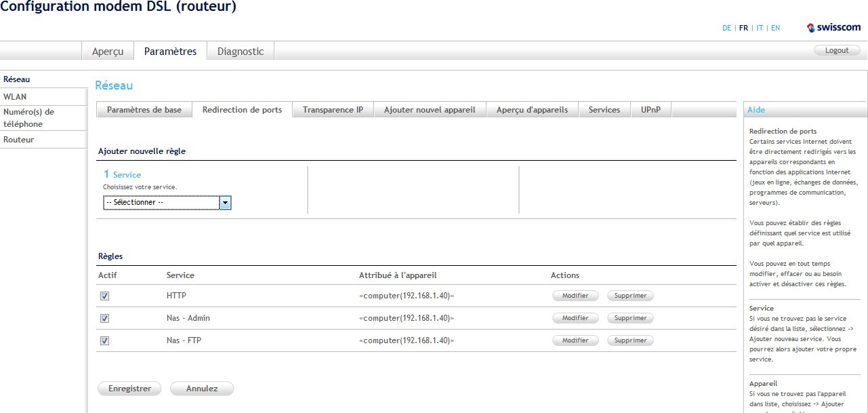Screen dimensions: 868x413
Task: Supprimer the Nas - FTP rule
Action: [629, 340]
